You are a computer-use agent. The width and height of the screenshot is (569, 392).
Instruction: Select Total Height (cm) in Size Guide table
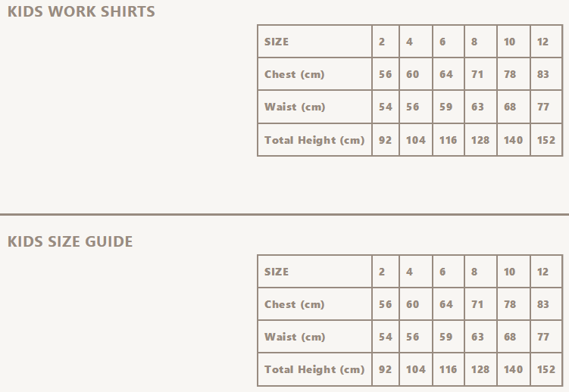[x=314, y=369]
